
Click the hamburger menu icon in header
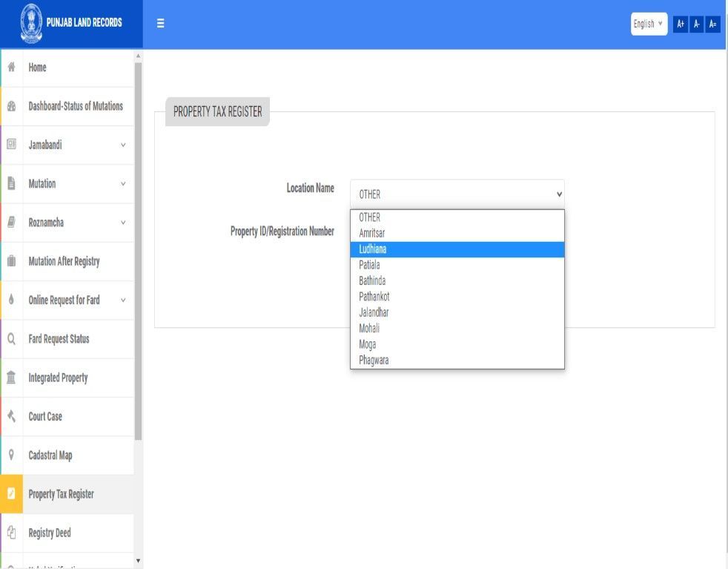pyautogui.click(x=160, y=24)
